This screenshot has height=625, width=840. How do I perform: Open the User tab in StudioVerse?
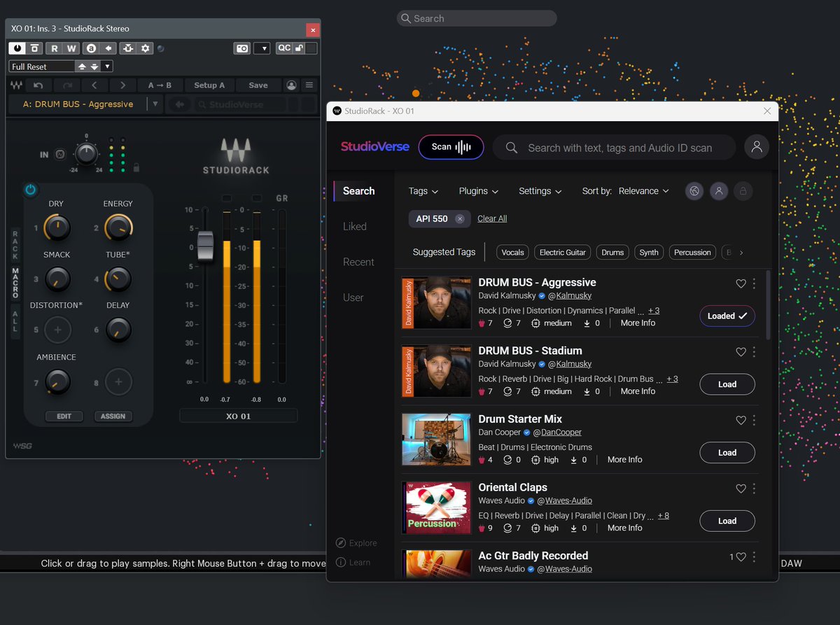[x=353, y=297]
